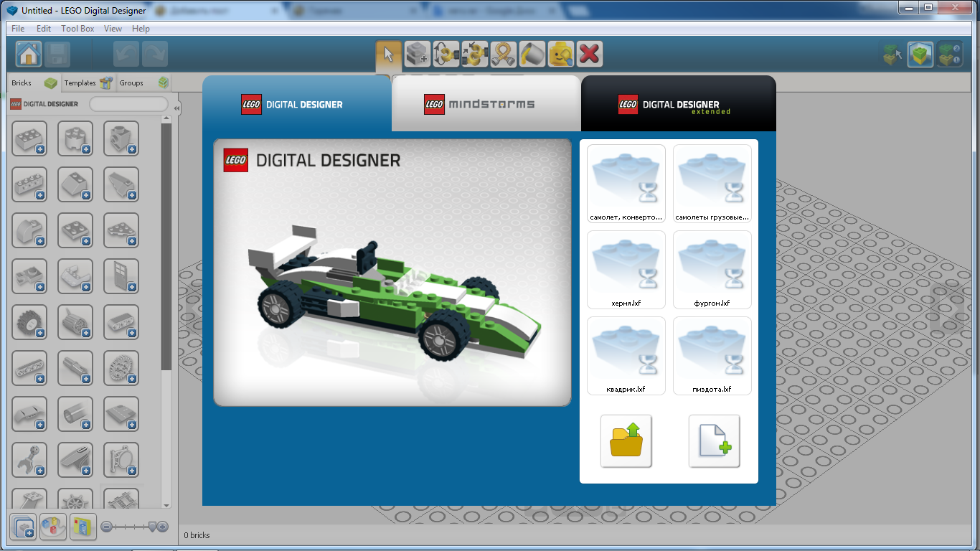Open the engine parts brick group
The image size is (980, 551).
75,322
